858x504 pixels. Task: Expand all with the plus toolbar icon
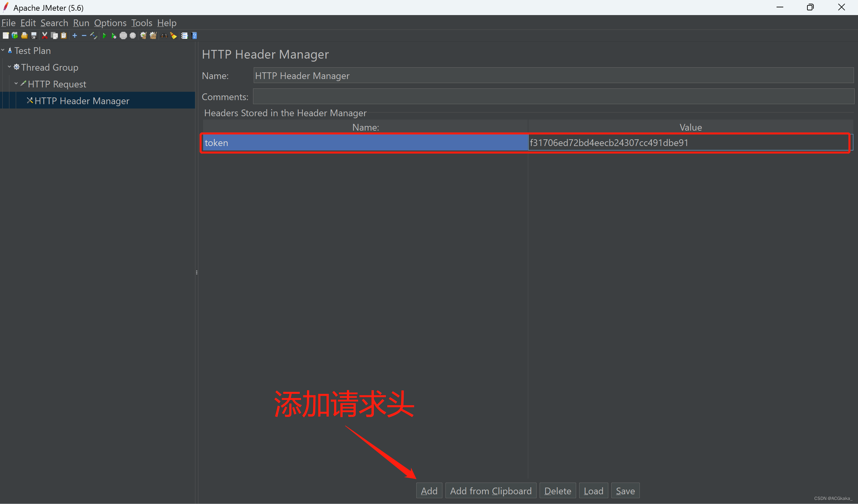[x=74, y=36]
